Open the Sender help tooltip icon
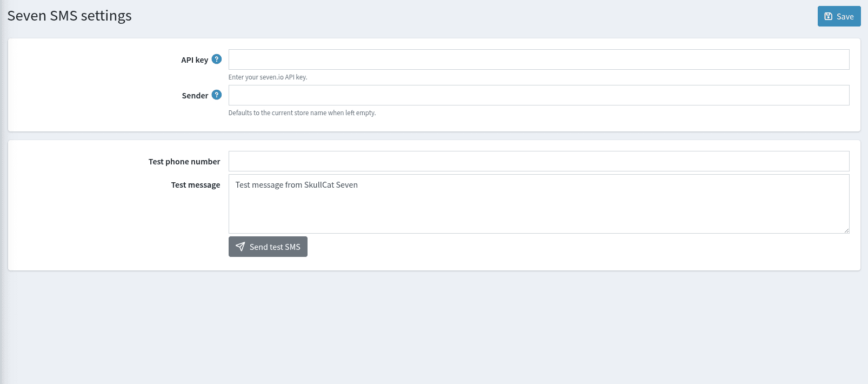 (217, 95)
